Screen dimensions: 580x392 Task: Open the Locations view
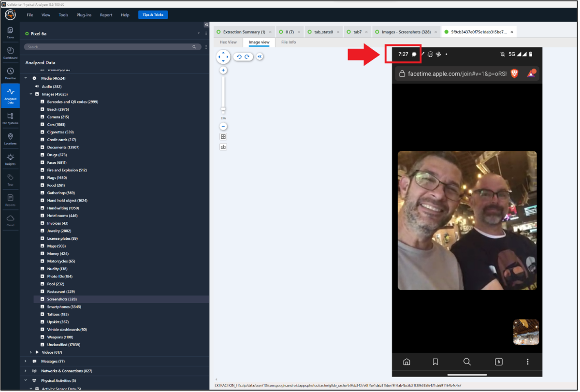click(x=10, y=138)
